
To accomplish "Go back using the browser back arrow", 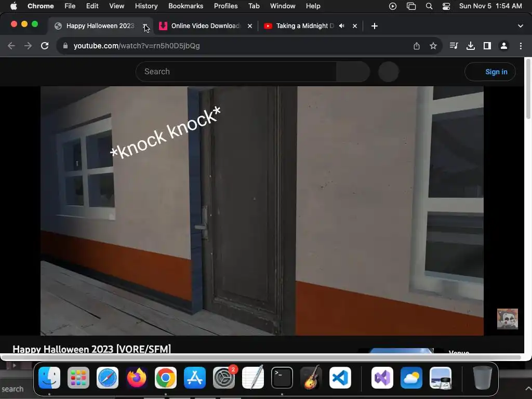I will point(11,46).
